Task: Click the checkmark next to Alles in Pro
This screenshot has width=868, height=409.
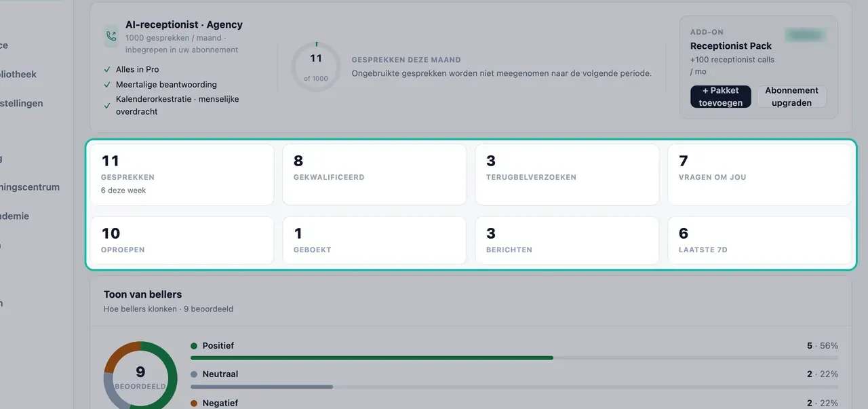Action: pos(107,69)
